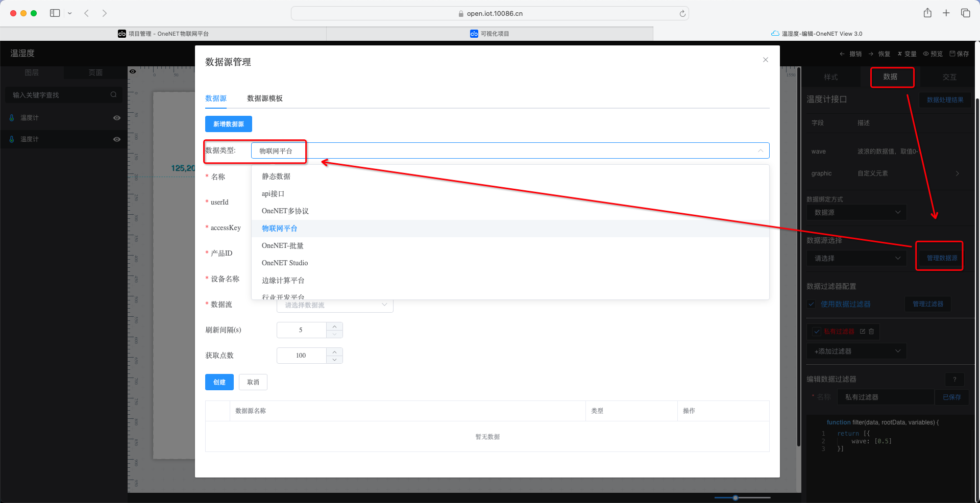Image resolution: width=980 pixels, height=503 pixels.
Task: Click the zoom slider at bottom
Action: (x=736, y=497)
